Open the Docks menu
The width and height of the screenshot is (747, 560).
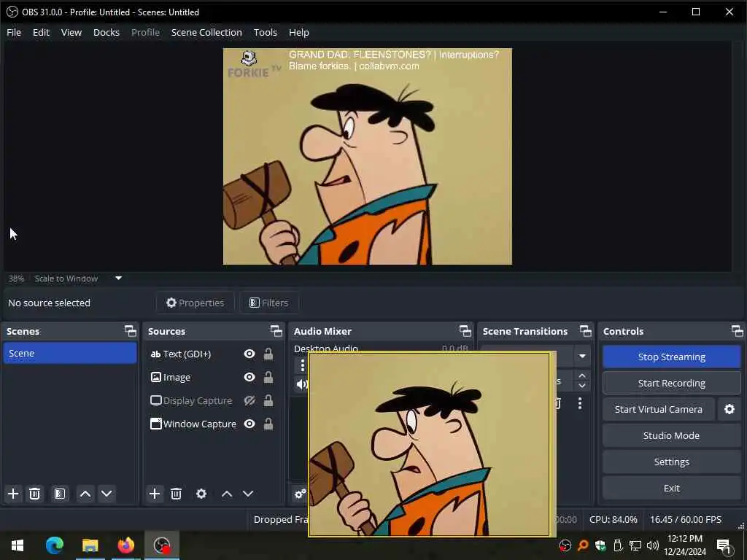point(107,32)
